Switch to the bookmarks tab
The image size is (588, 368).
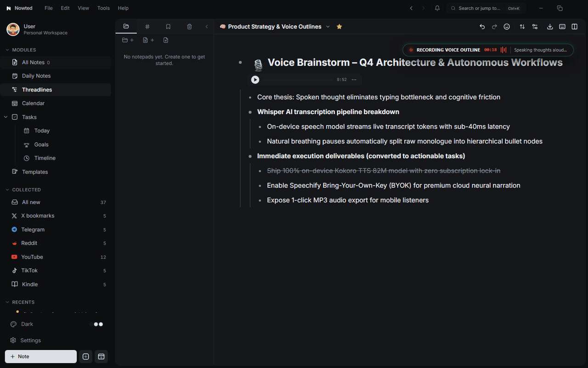(168, 27)
